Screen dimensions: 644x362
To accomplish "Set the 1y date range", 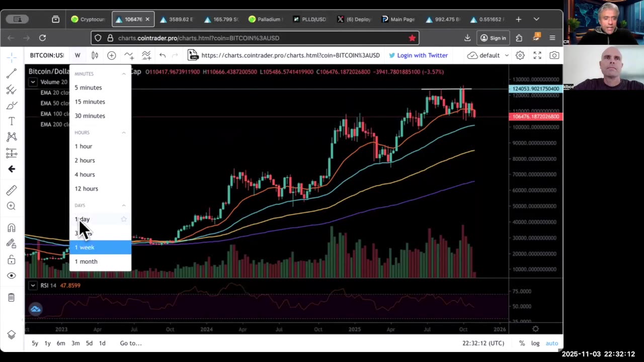I will coord(47,343).
